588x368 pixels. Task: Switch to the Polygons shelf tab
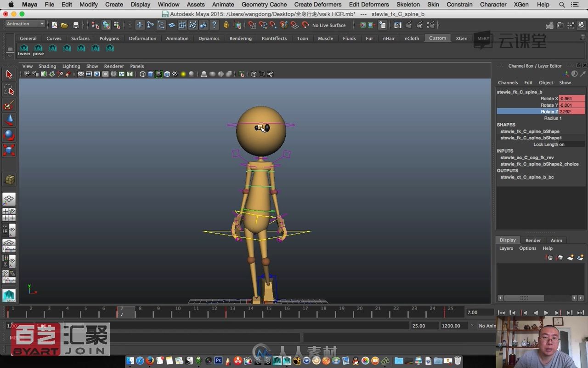click(109, 38)
